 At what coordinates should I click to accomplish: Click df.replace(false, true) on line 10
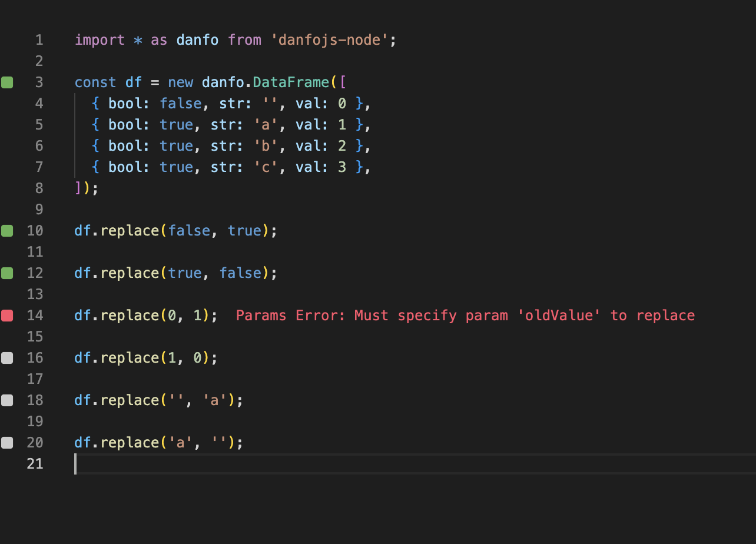coord(175,231)
